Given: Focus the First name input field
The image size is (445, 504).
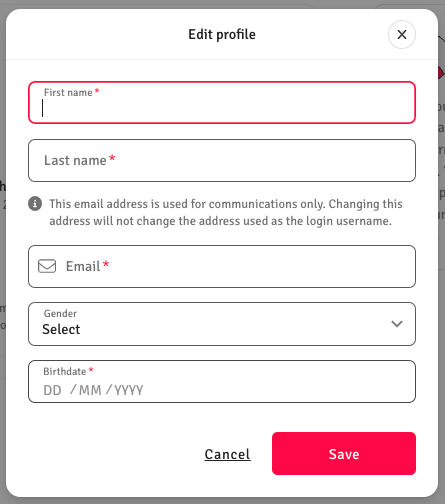Looking at the screenshot, I should (x=222, y=102).
